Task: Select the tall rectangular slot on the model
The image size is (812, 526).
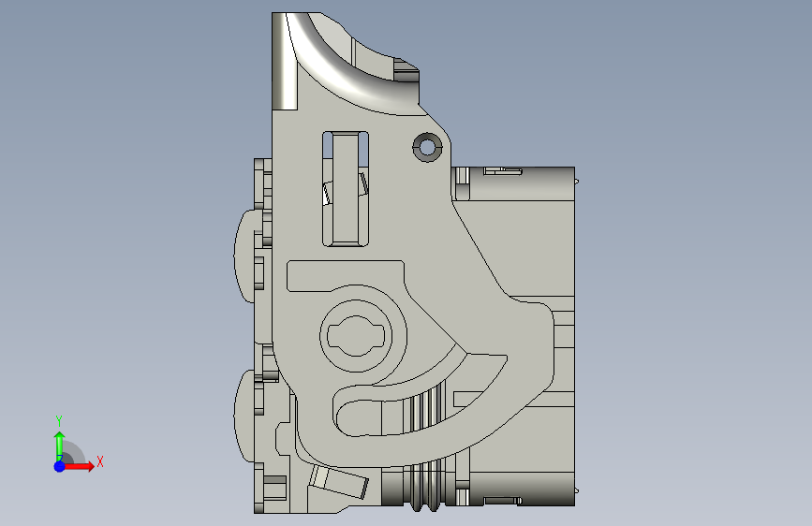Action: [x=346, y=188]
